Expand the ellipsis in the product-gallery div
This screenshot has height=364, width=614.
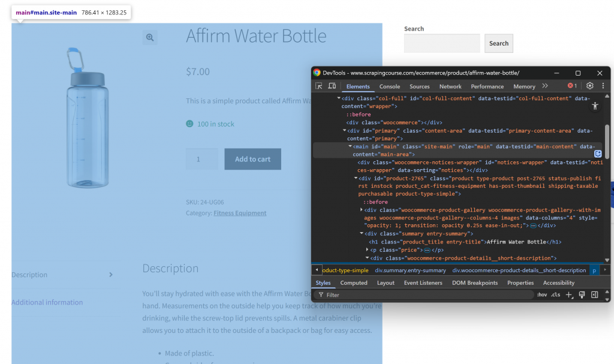coord(533,225)
